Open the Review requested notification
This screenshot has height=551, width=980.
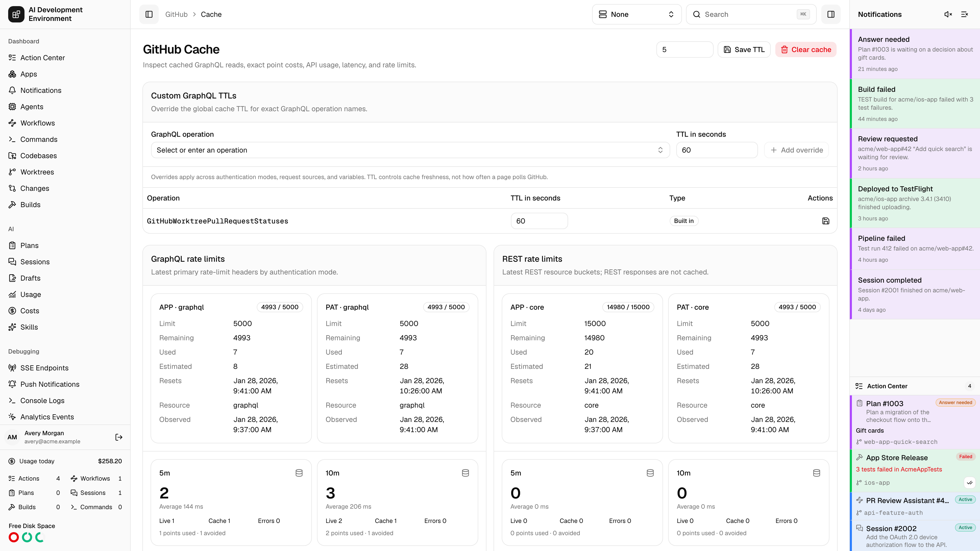tap(915, 154)
